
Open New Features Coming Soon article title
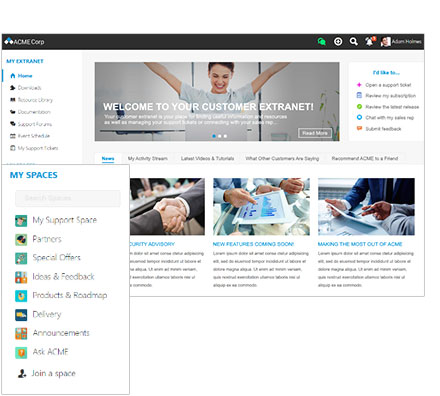(253, 244)
